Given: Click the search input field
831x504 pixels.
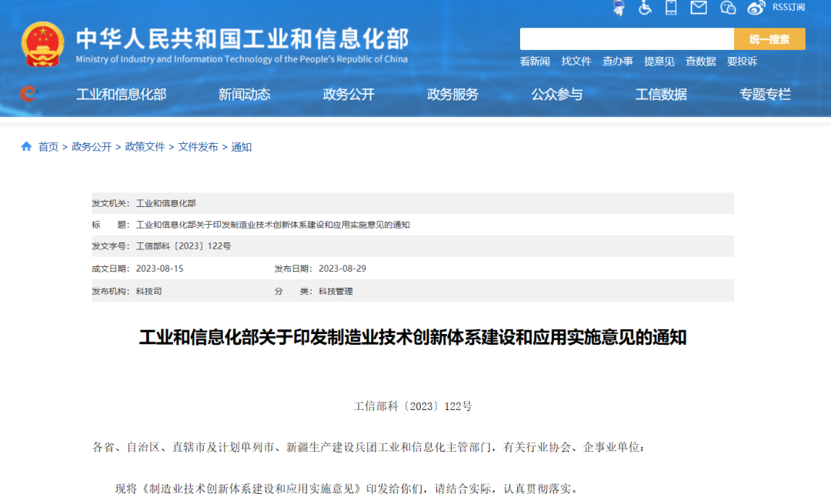Looking at the screenshot, I should pyautogui.click(x=626, y=39).
